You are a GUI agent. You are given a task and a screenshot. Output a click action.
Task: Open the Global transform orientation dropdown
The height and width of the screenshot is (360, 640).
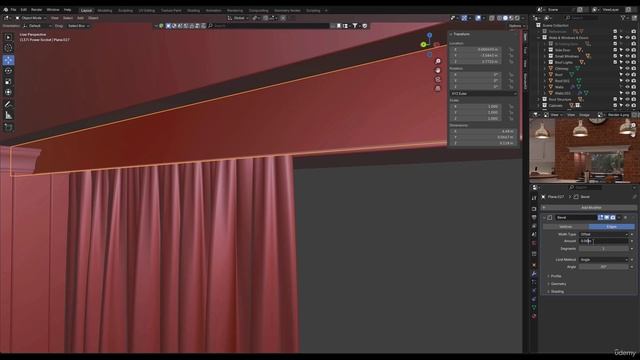pyautogui.click(x=238, y=18)
